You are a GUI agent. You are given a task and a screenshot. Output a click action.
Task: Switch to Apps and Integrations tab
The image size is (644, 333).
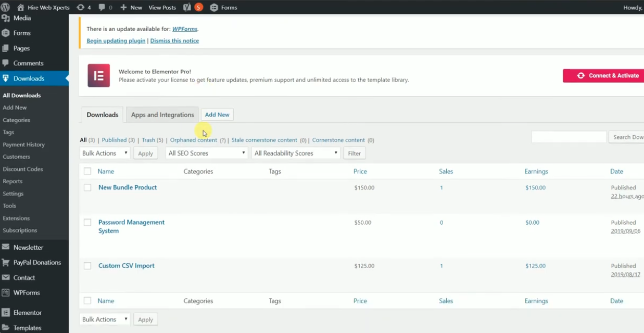[162, 115]
